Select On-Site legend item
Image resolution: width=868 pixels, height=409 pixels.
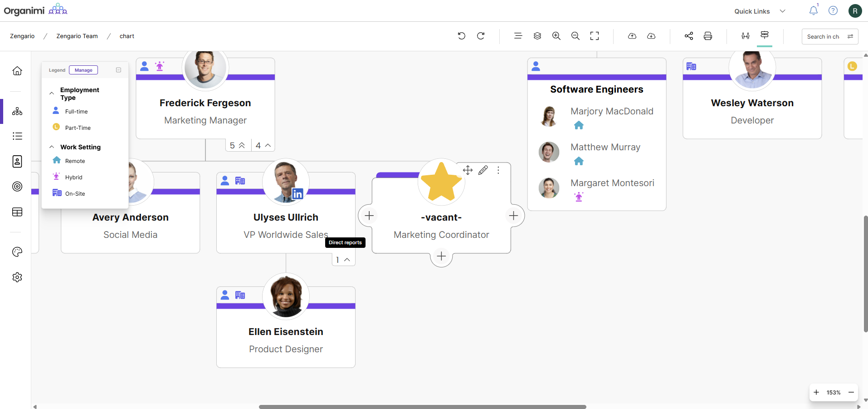(69, 193)
